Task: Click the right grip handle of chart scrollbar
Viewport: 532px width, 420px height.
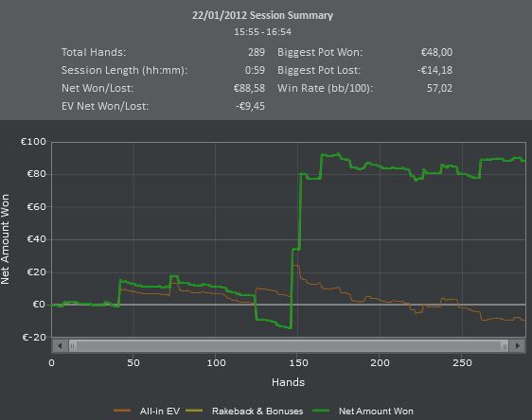Action: coord(505,346)
